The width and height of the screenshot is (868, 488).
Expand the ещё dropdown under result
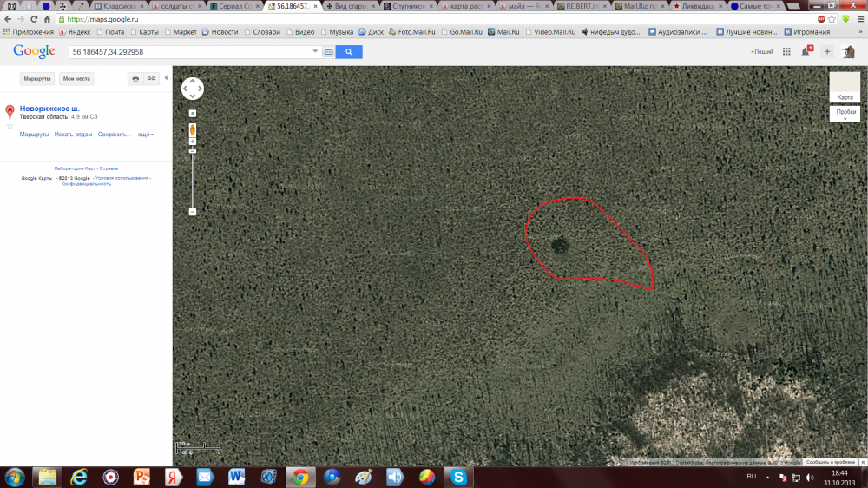[145, 135]
